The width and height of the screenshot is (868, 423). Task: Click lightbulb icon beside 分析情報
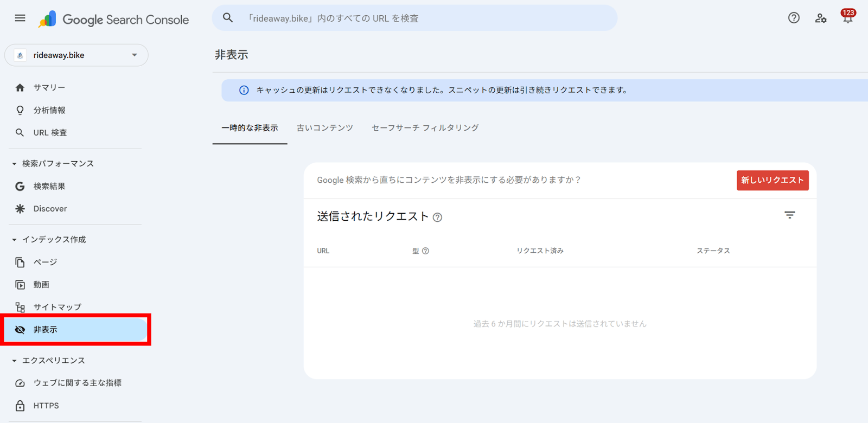[20, 110]
